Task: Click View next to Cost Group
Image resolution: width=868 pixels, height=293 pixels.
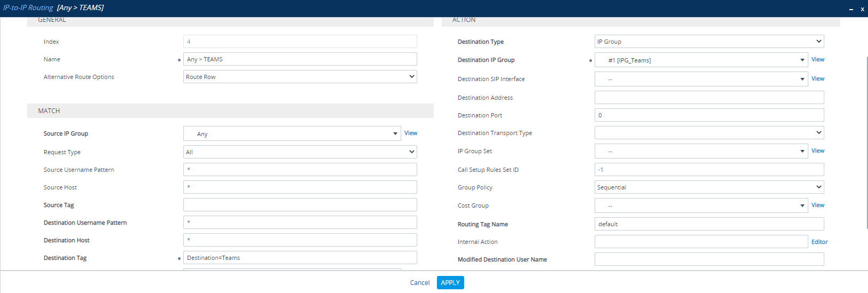Action: pos(817,205)
